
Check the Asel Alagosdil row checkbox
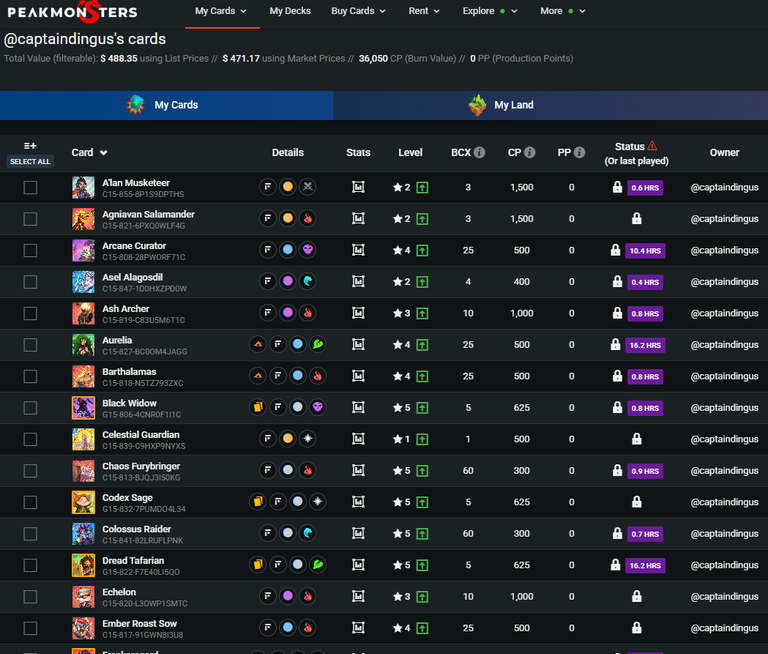(x=30, y=282)
